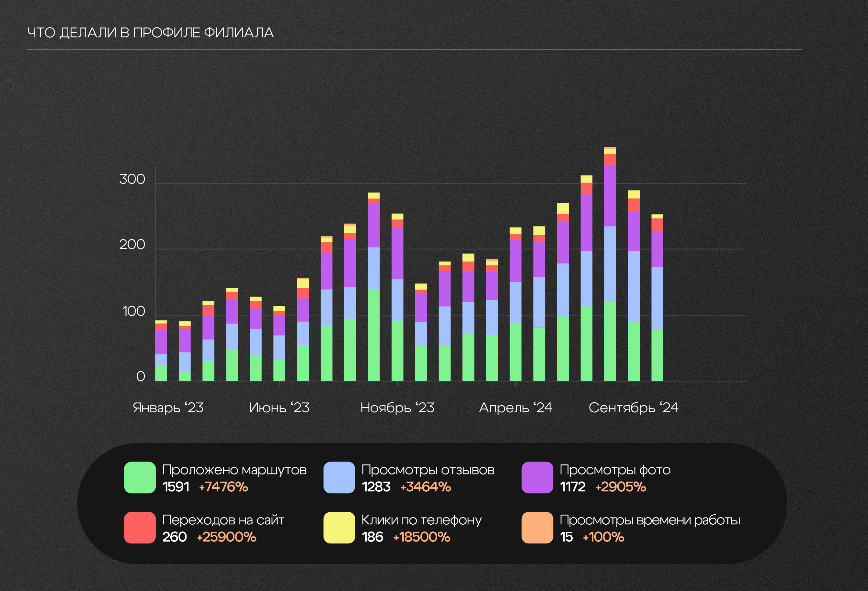Select the 'Клики по телефону' legend label
Viewport: 868px width, 591px height.
[x=421, y=520]
